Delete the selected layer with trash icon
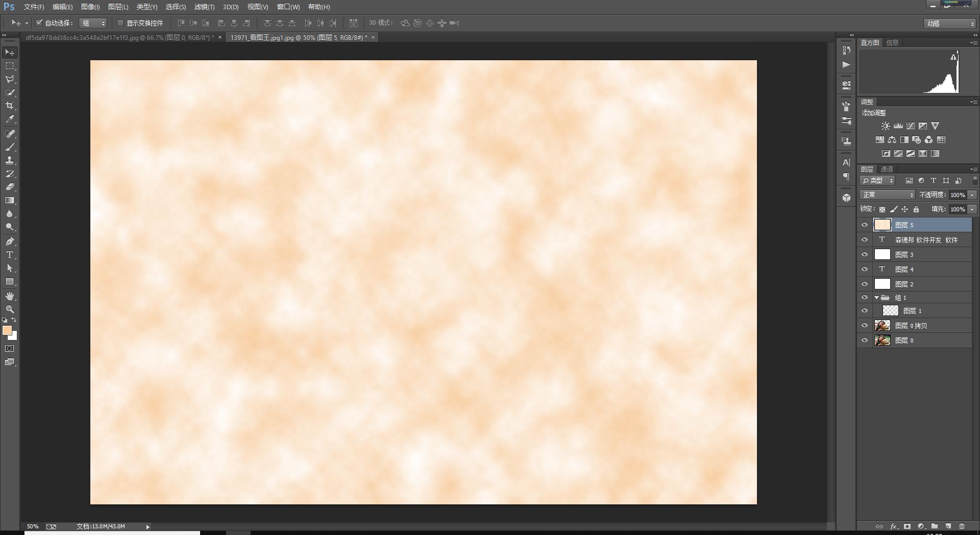Screen dimensions: 980x535 point(962,526)
